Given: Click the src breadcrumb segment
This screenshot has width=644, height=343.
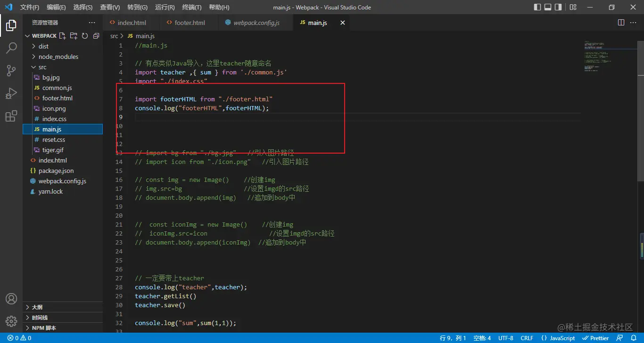Looking at the screenshot, I should [114, 36].
